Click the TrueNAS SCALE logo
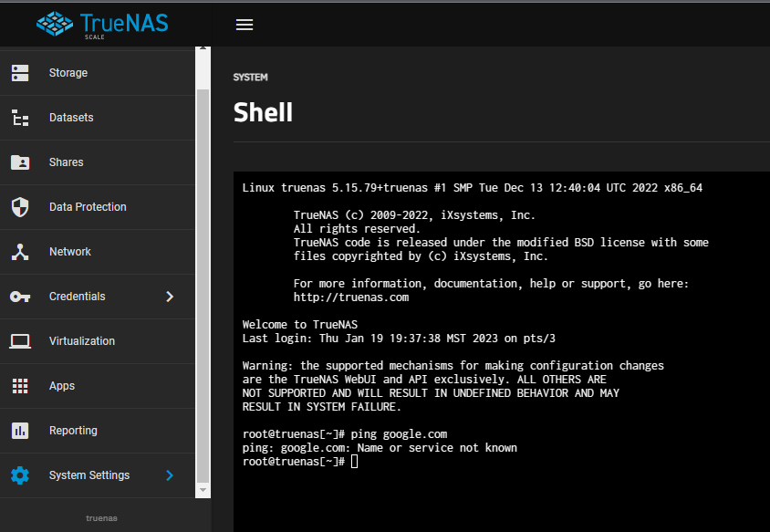 click(x=102, y=25)
